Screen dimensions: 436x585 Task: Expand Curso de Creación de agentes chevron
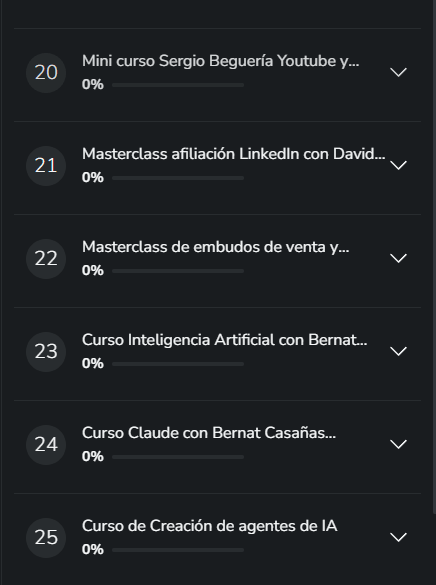tap(398, 537)
